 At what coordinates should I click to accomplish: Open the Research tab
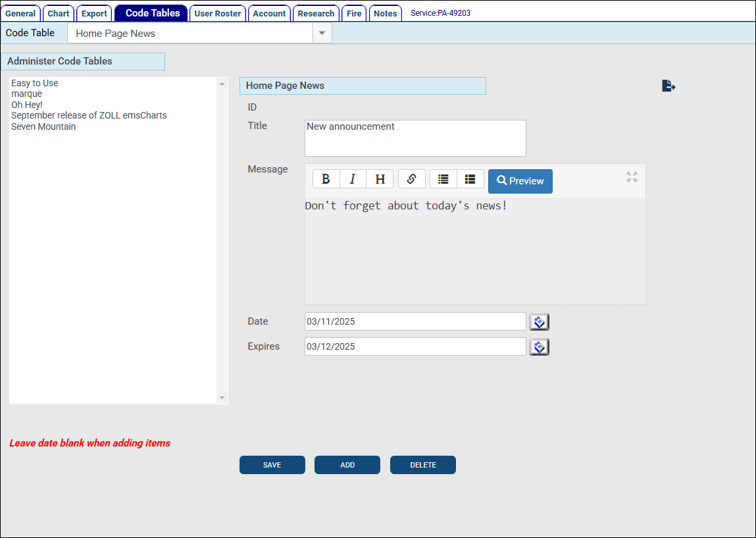316,14
